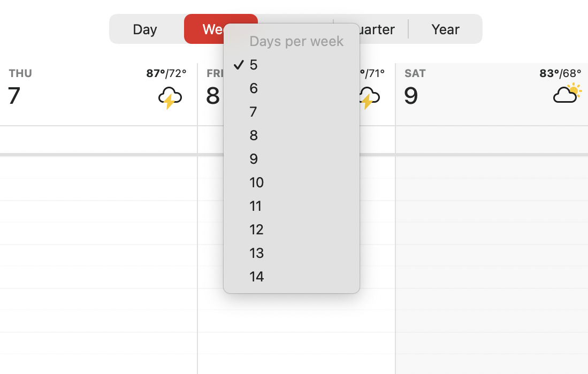This screenshot has width=588, height=374.
Task: Switch to Year view tab
Action: [x=445, y=29]
